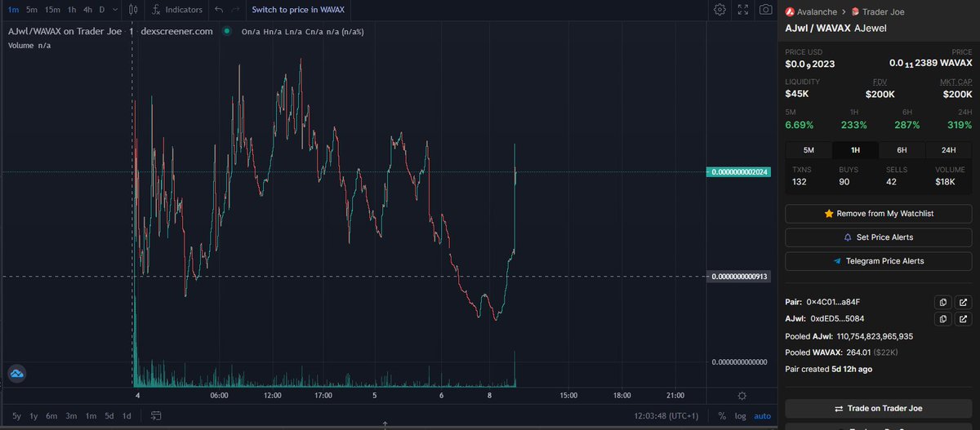Image resolution: width=980 pixels, height=430 pixels.
Task: Click the green market status dot
Action: (x=226, y=31)
